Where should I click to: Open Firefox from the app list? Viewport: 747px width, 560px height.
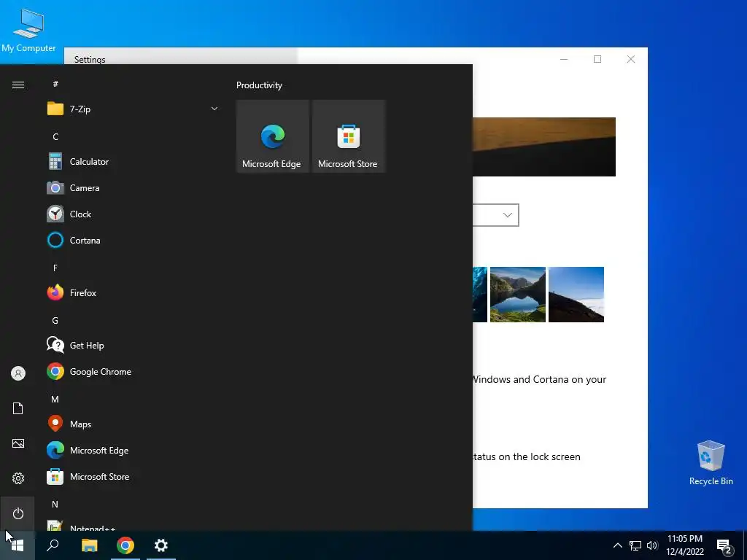(x=133, y=292)
